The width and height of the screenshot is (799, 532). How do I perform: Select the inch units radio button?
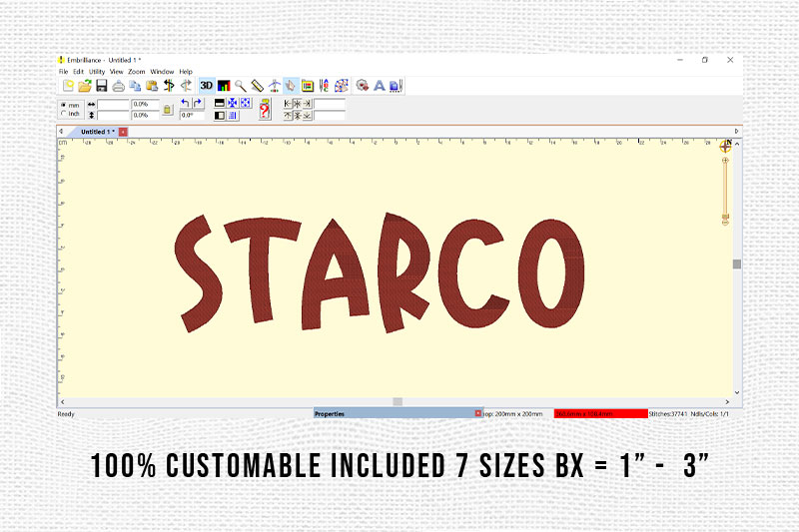point(64,114)
